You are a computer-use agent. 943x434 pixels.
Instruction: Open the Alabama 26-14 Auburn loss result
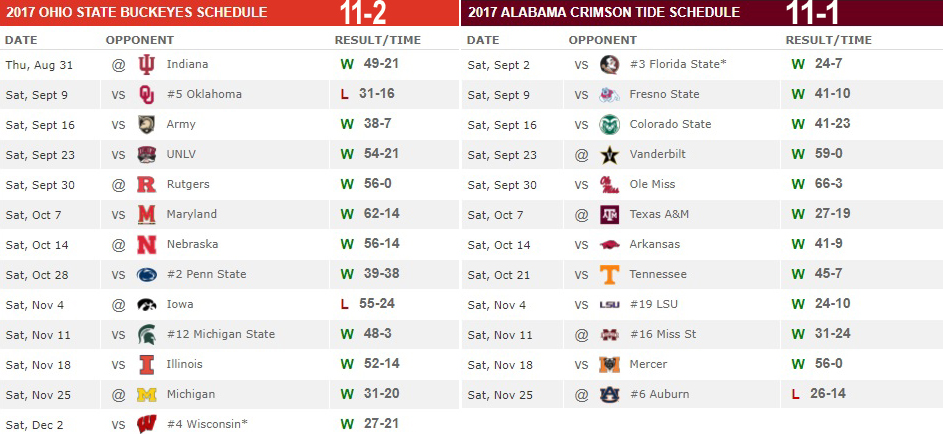click(826, 395)
